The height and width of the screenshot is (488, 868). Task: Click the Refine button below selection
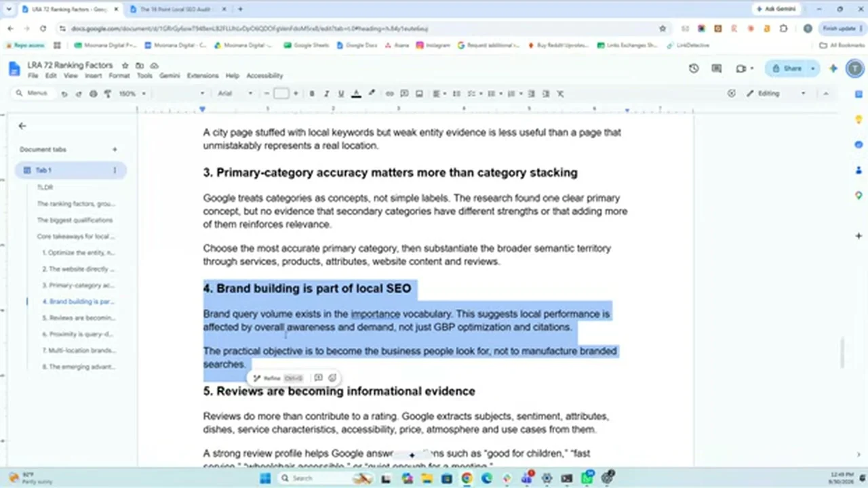[278, 378]
